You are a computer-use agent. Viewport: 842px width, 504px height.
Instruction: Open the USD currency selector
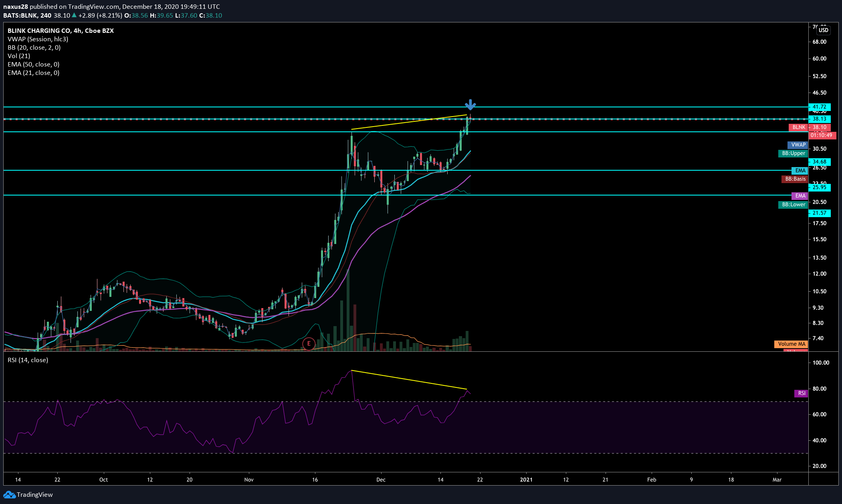(x=824, y=30)
